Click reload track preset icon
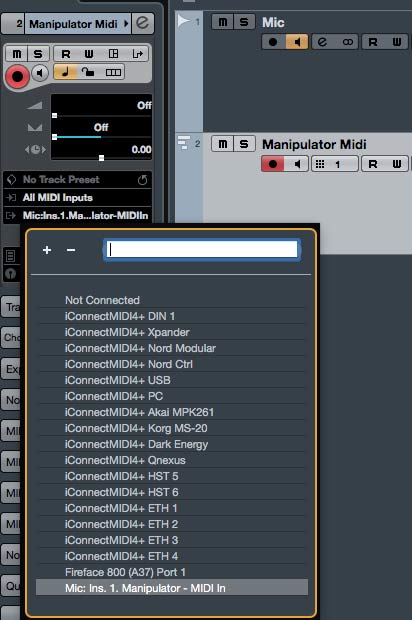412x620 pixels. pyautogui.click(x=142, y=180)
